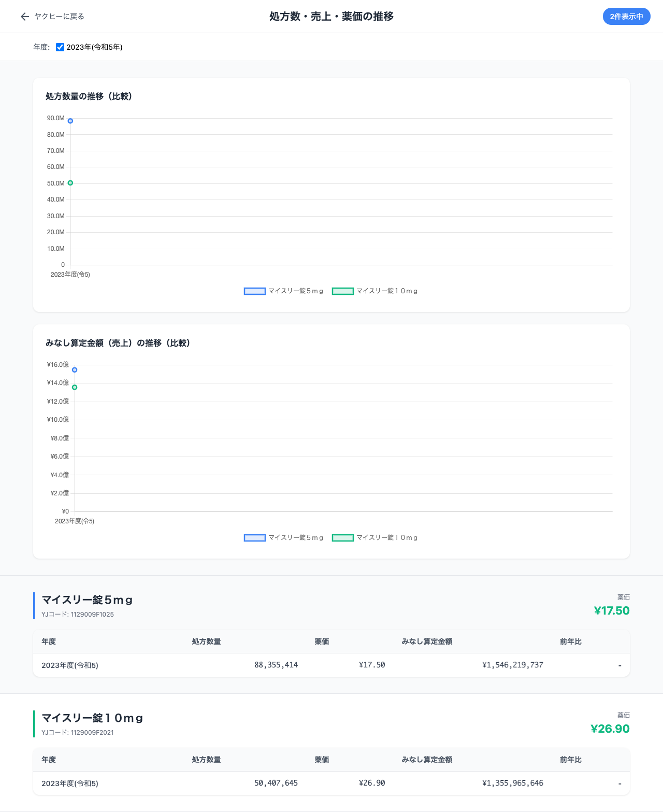Click the ¥26.90 drug price value

click(610, 729)
